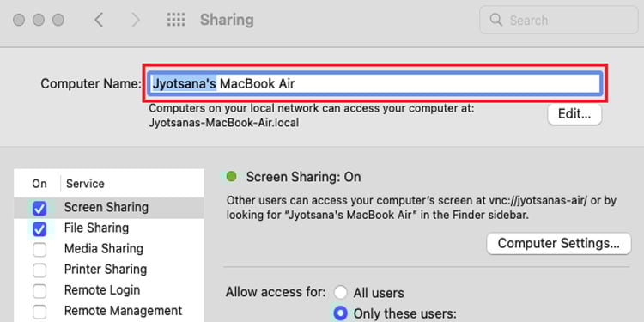Viewport: 644px width, 322px height.
Task: Click the yellow minimize window button
Action: (39, 20)
